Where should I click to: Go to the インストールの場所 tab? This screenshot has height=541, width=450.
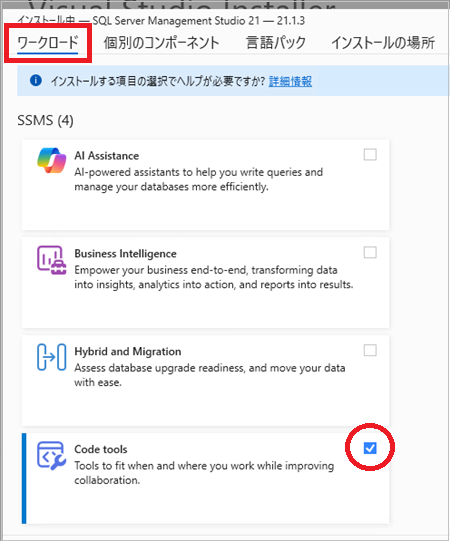pos(383,43)
